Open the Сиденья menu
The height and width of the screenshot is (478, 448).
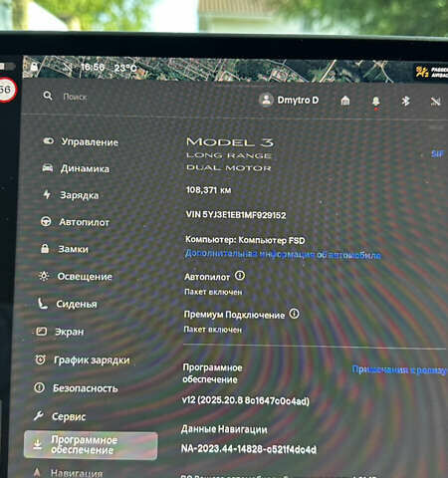(67, 304)
